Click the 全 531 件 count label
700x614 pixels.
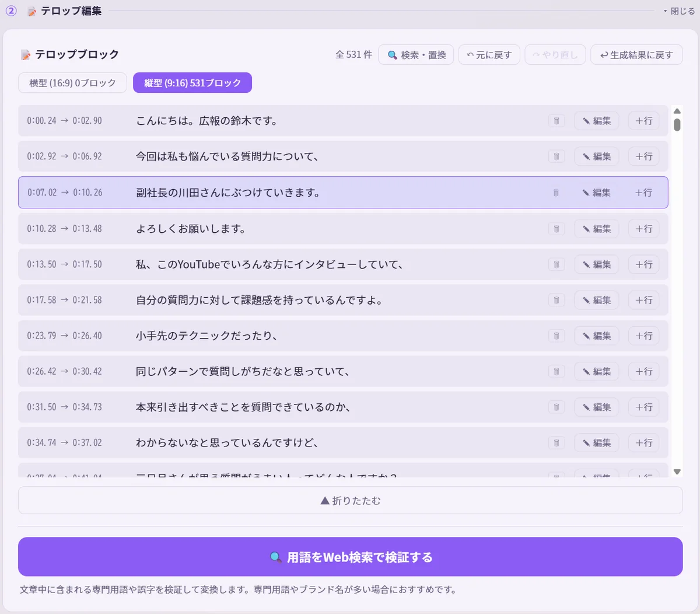tap(353, 55)
